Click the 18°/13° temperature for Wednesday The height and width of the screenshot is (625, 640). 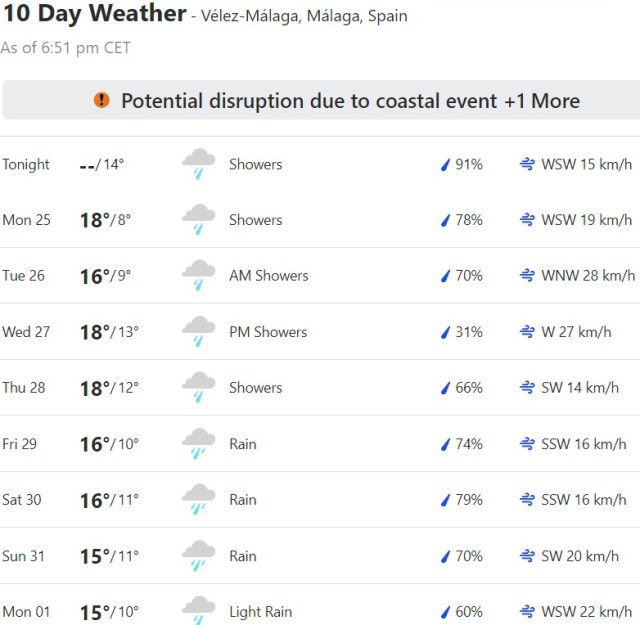(109, 332)
